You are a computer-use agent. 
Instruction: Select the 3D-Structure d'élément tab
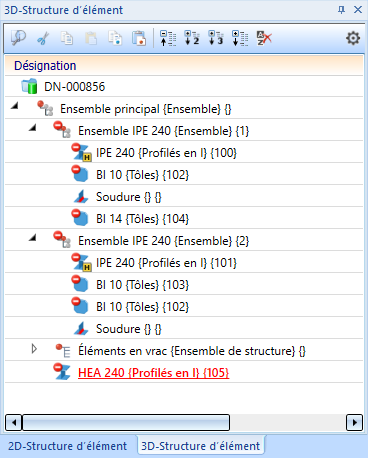(201, 446)
